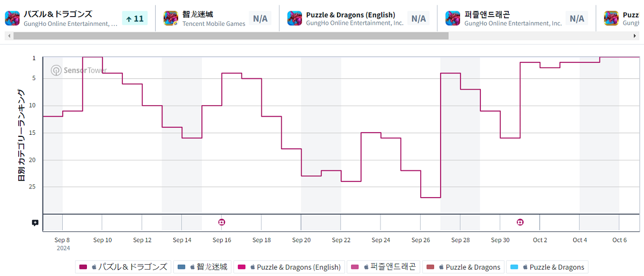Toggle Puzzle & Dragons (English) legend series

(x=289, y=267)
